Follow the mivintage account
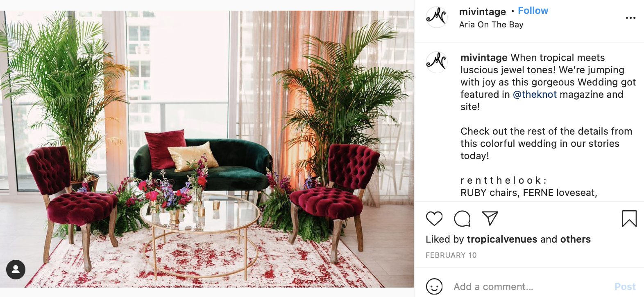644x297 pixels. (x=533, y=11)
